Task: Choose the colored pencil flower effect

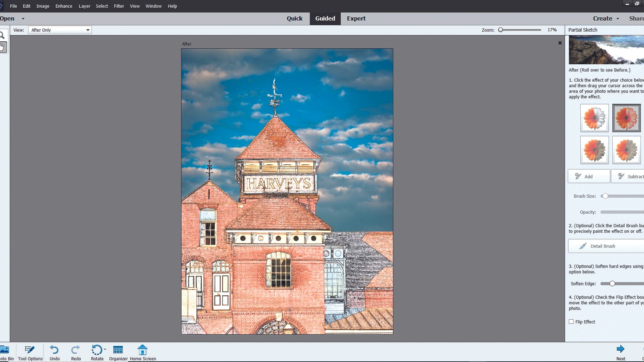Action: [x=626, y=118]
